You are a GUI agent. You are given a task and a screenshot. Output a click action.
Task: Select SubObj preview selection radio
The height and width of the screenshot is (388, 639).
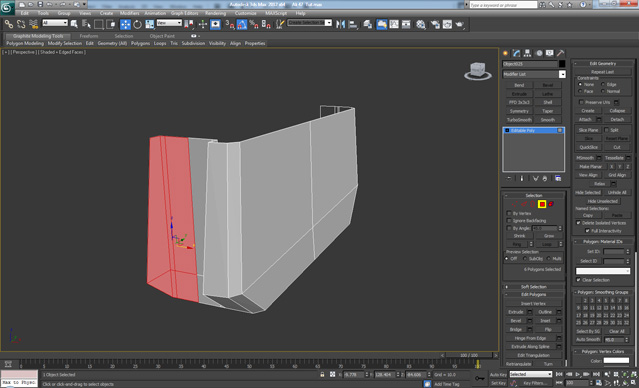coord(524,258)
